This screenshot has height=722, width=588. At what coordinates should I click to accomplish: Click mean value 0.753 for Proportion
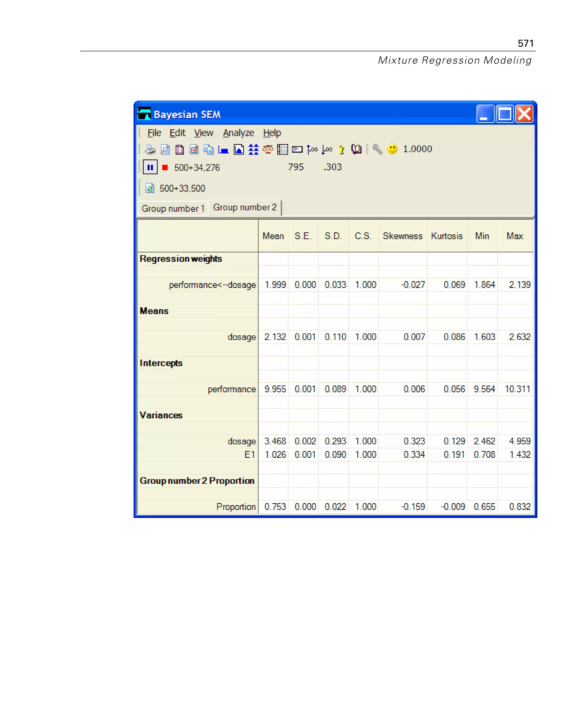click(x=275, y=507)
